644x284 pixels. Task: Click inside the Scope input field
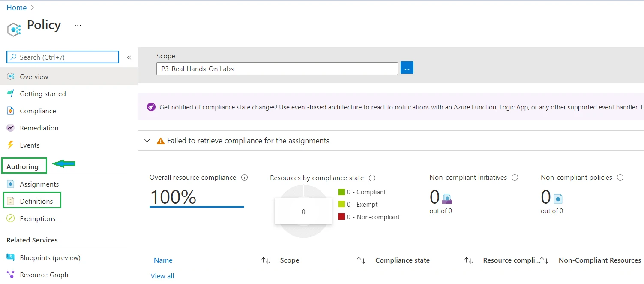pyautogui.click(x=276, y=68)
